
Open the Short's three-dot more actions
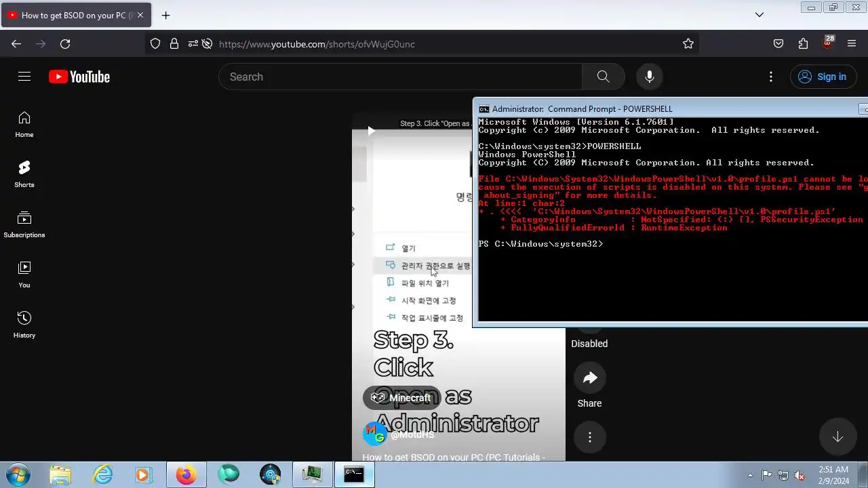(x=590, y=437)
